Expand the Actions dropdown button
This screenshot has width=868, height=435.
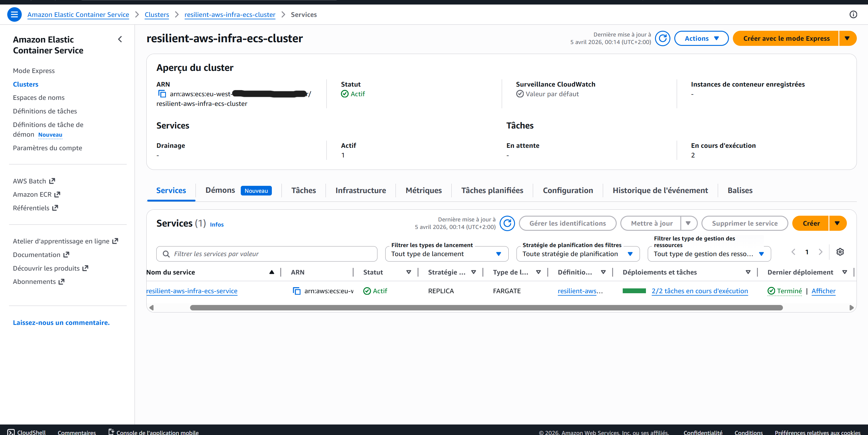701,38
